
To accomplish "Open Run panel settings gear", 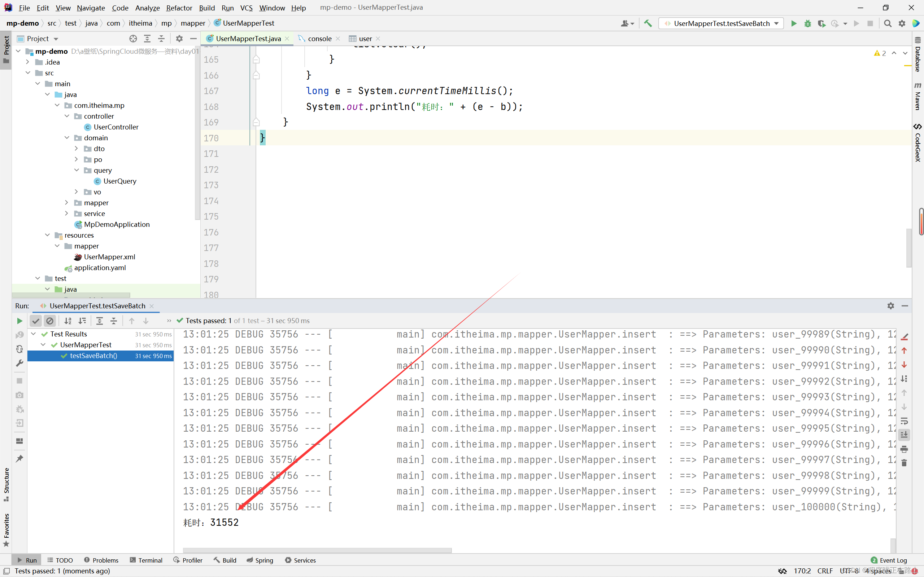I will coord(890,306).
